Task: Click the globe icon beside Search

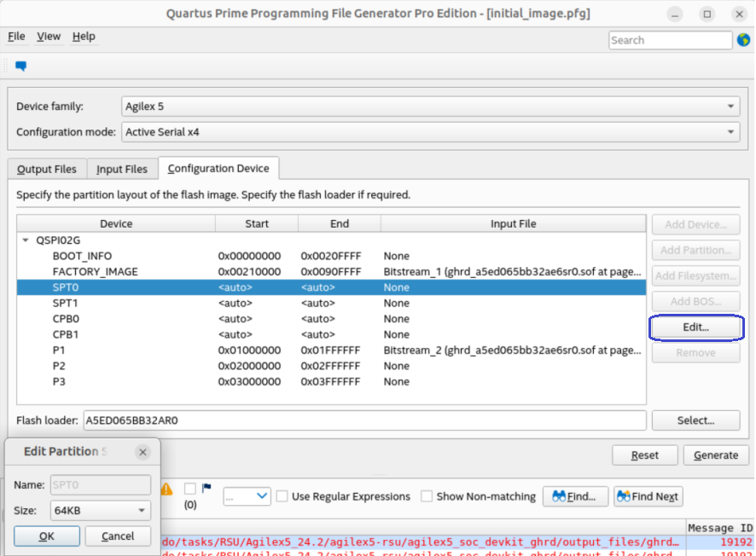Action: [x=742, y=40]
